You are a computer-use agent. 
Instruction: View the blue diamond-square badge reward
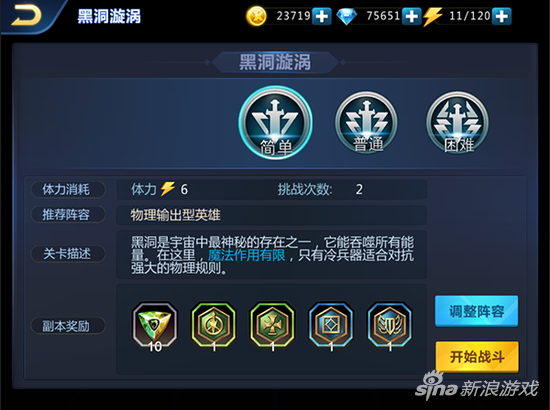(331, 325)
